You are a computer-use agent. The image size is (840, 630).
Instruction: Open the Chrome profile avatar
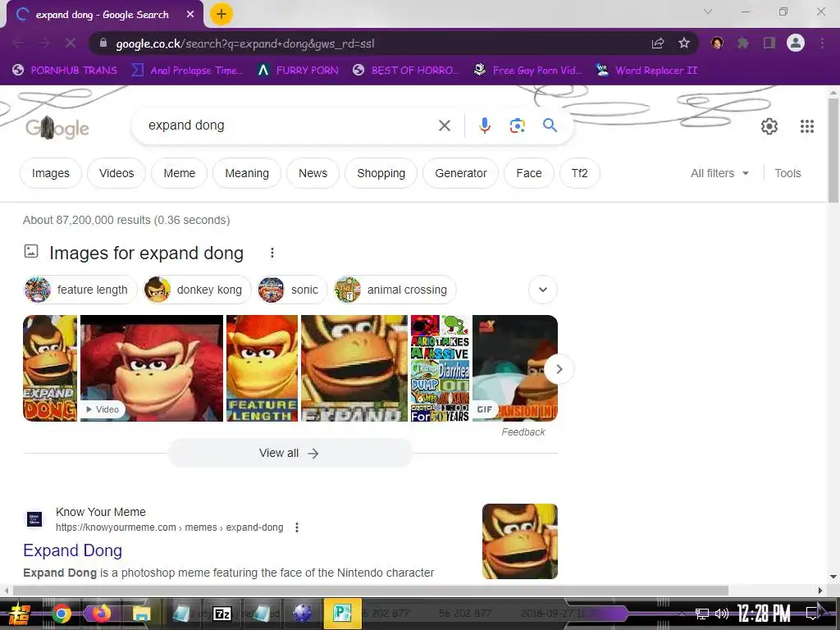(x=796, y=43)
